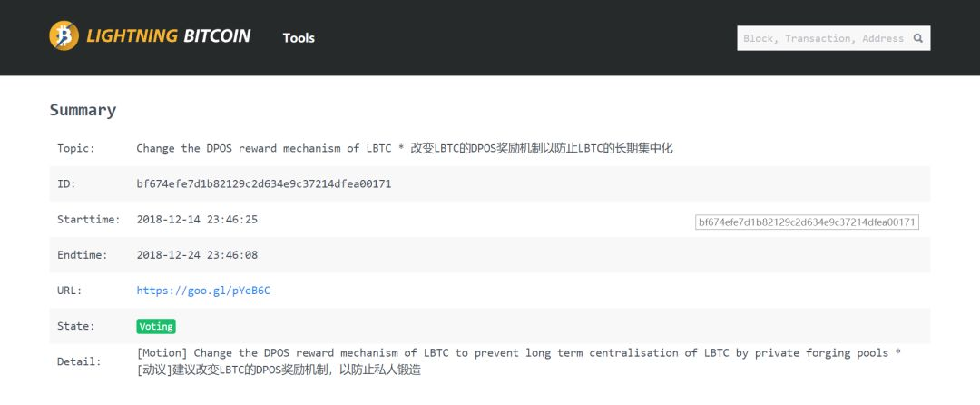Click the English [Motion] detail text

pyautogui.click(x=519, y=353)
